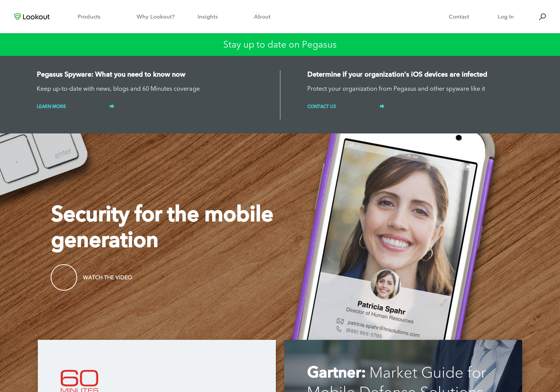This screenshot has width=560, height=392.
Task: Open the About menu
Action: tap(262, 17)
